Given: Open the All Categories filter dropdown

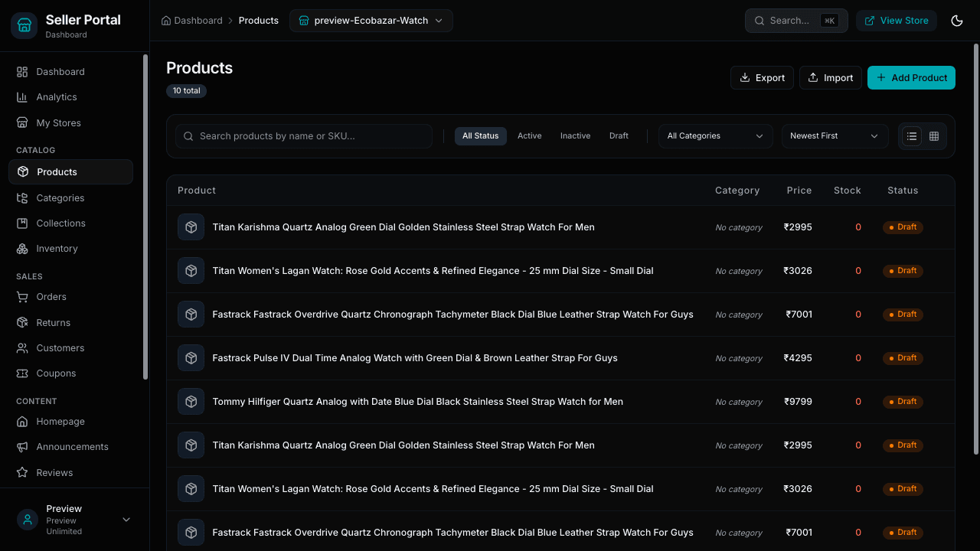Looking at the screenshot, I should click(x=716, y=136).
